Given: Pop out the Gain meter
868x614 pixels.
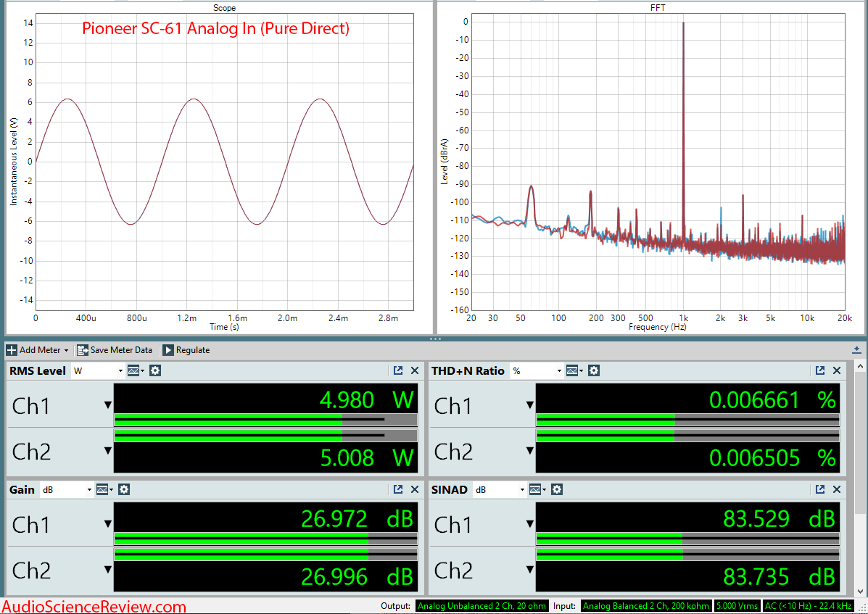Looking at the screenshot, I should [398, 489].
